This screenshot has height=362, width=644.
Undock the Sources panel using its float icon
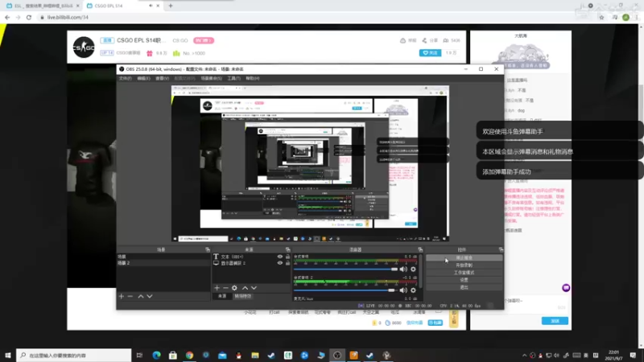[287, 249]
